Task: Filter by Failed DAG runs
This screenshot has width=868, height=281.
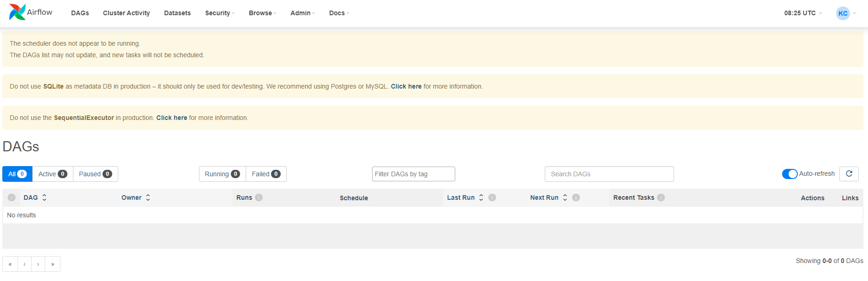Action: pos(266,174)
